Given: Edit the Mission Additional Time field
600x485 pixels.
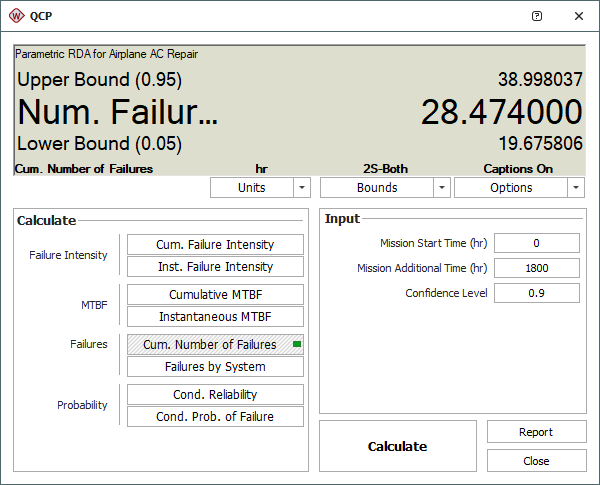Looking at the screenshot, I should pyautogui.click(x=537, y=268).
